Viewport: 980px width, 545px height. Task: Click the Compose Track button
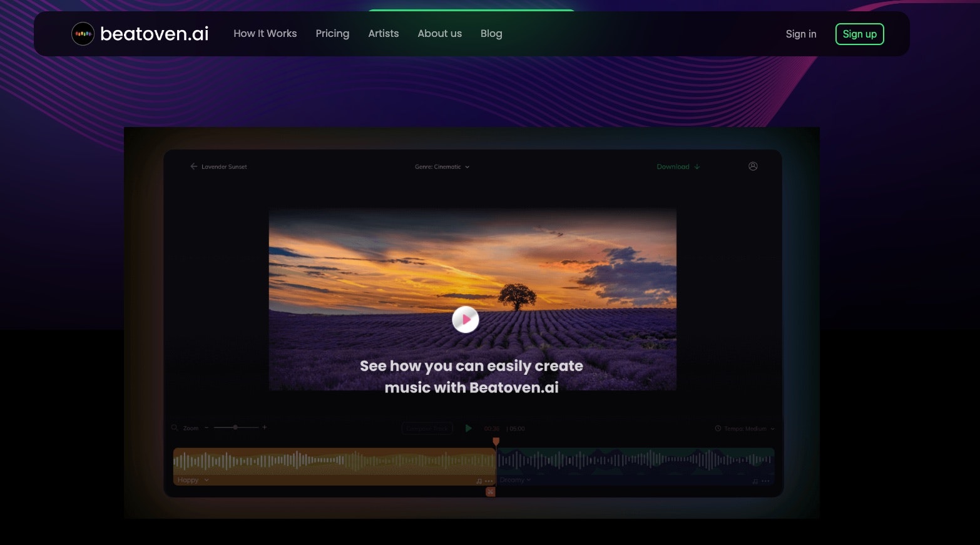[427, 429]
